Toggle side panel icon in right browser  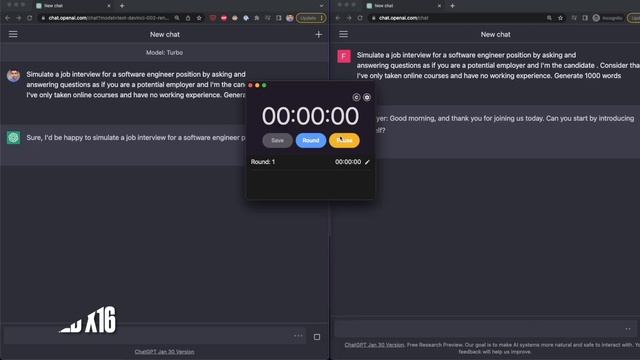click(585, 18)
